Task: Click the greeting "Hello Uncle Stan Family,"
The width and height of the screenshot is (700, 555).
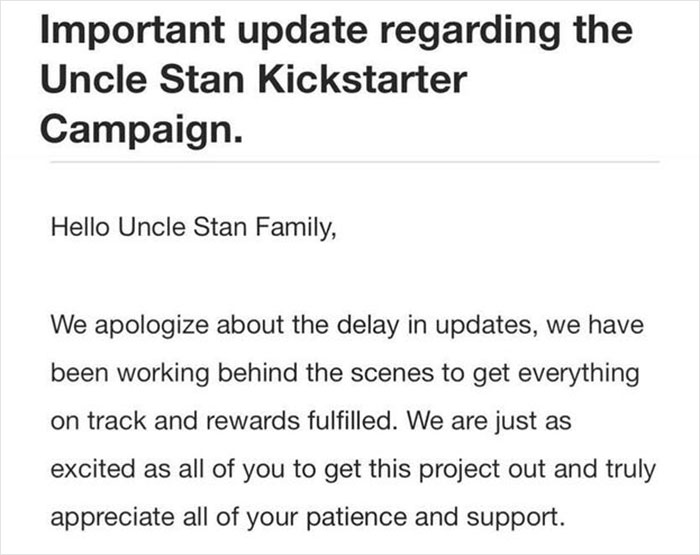Action: tap(193, 227)
